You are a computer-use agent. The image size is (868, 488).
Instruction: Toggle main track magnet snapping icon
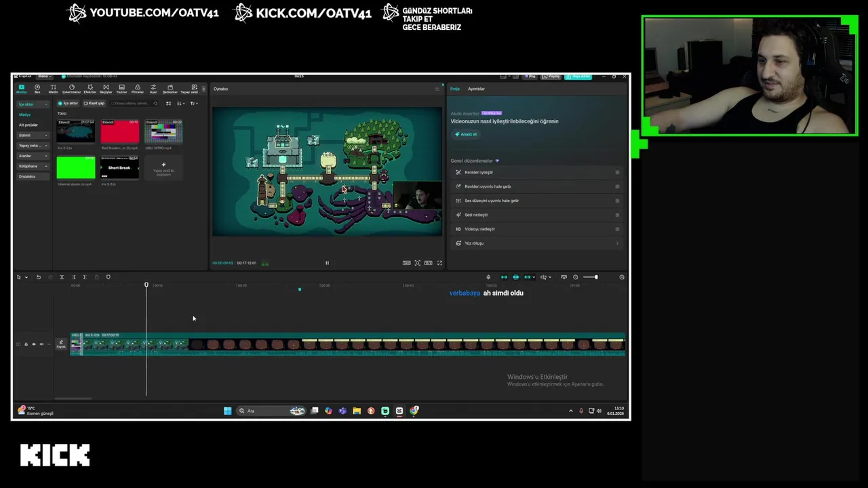pyautogui.click(x=504, y=277)
